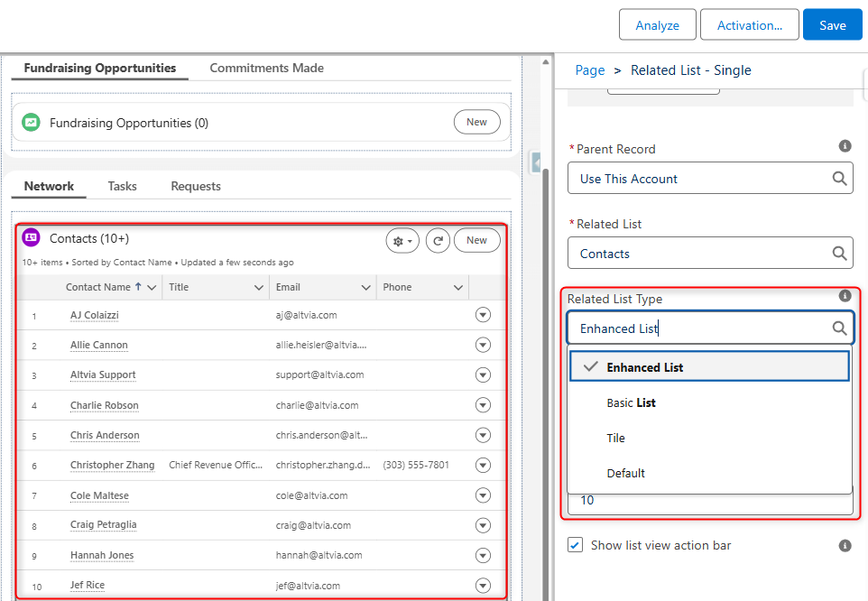
Task: Click info icon next to Related List Type
Action: 845,296
